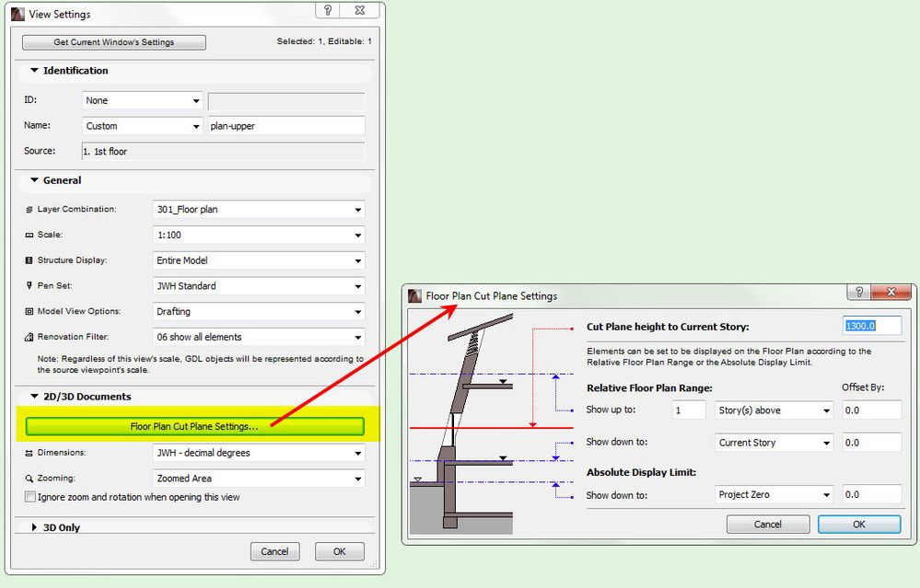Collapse the 2D/3D Documents section

point(34,397)
